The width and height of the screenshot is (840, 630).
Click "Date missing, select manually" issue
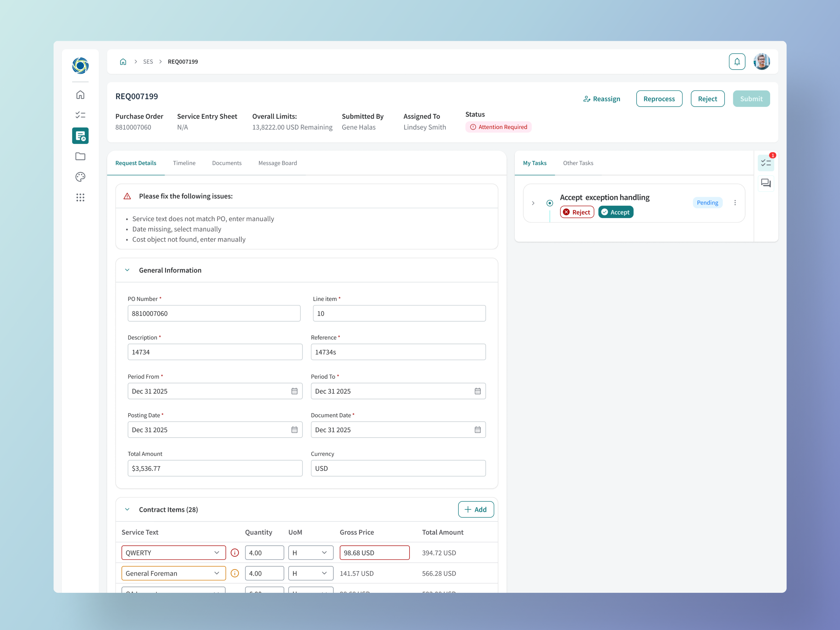[x=177, y=229]
